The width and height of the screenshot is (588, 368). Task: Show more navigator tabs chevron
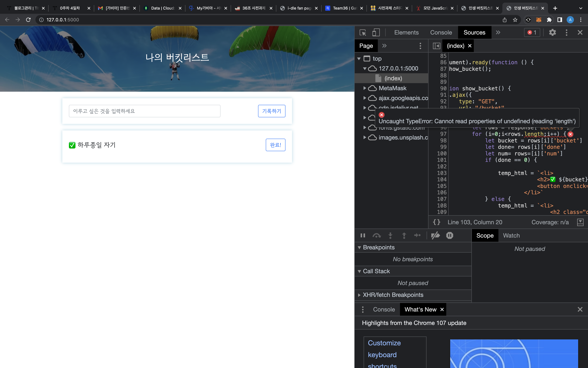coord(384,46)
